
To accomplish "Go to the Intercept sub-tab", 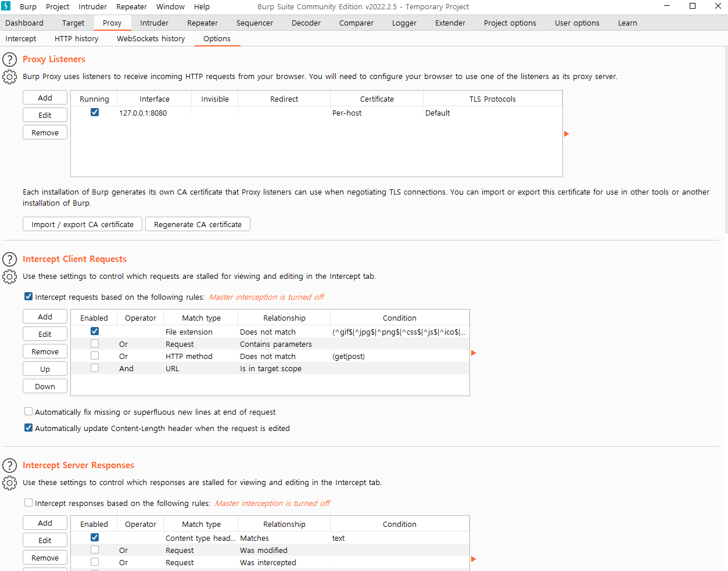I will coord(21,39).
